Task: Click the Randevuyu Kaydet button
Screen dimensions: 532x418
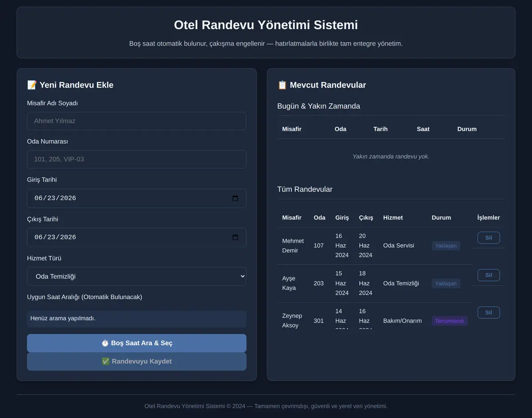Action: (137, 361)
